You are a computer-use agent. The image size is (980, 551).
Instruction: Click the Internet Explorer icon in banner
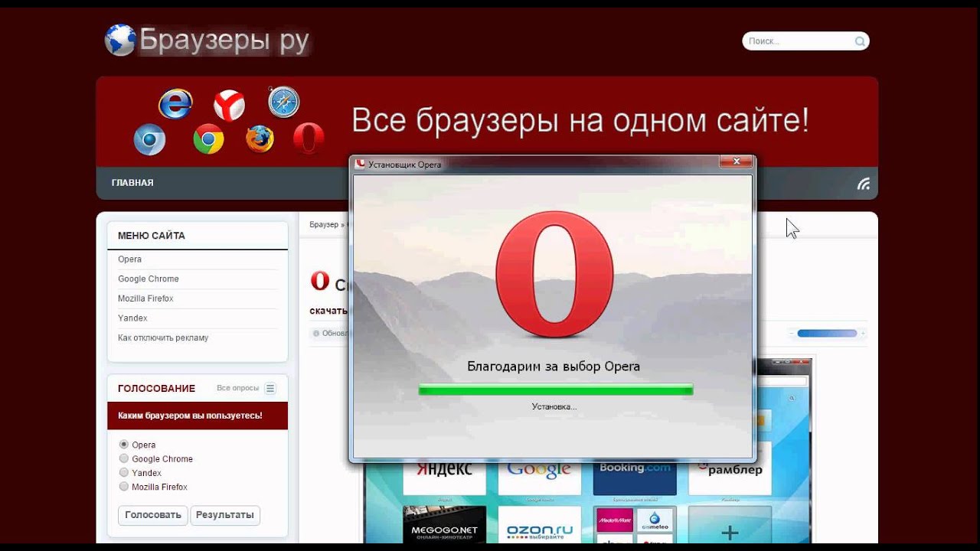tap(175, 104)
